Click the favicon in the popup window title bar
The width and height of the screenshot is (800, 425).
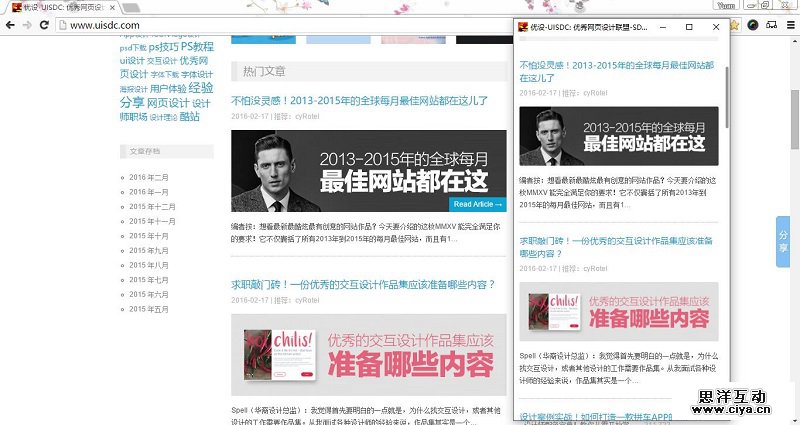click(522, 26)
